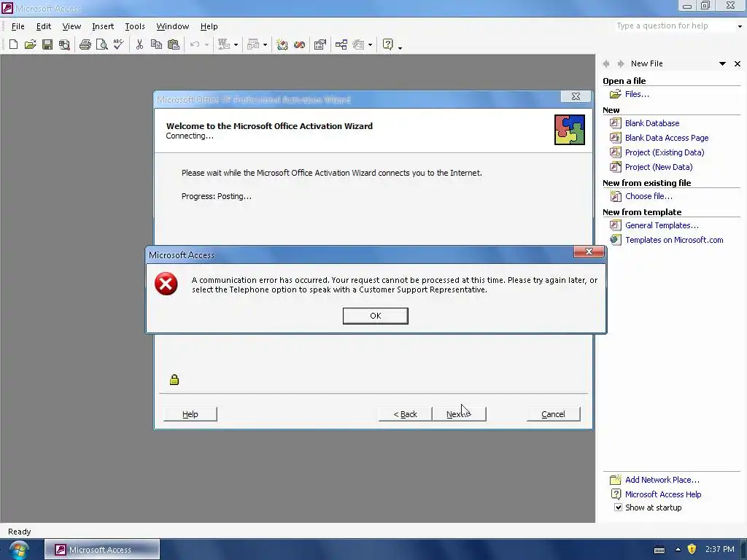The image size is (747, 560).
Task: Click Project (Existing Data) link
Action: (x=664, y=152)
